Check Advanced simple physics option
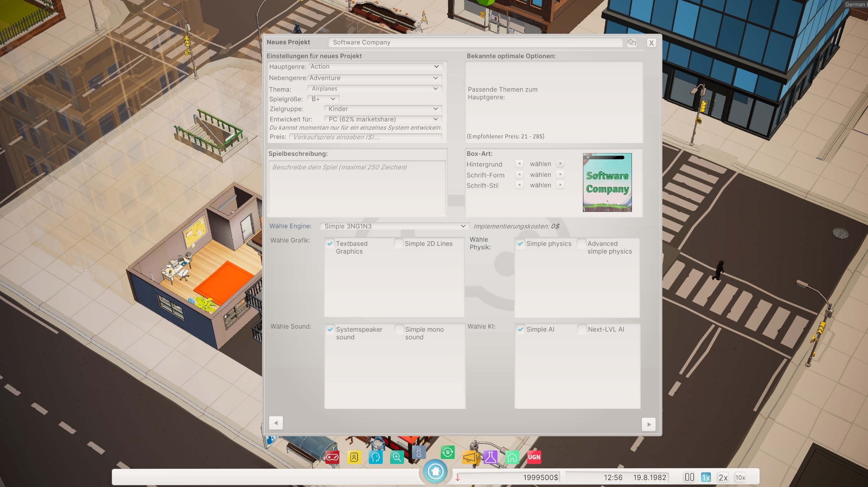 tap(582, 243)
